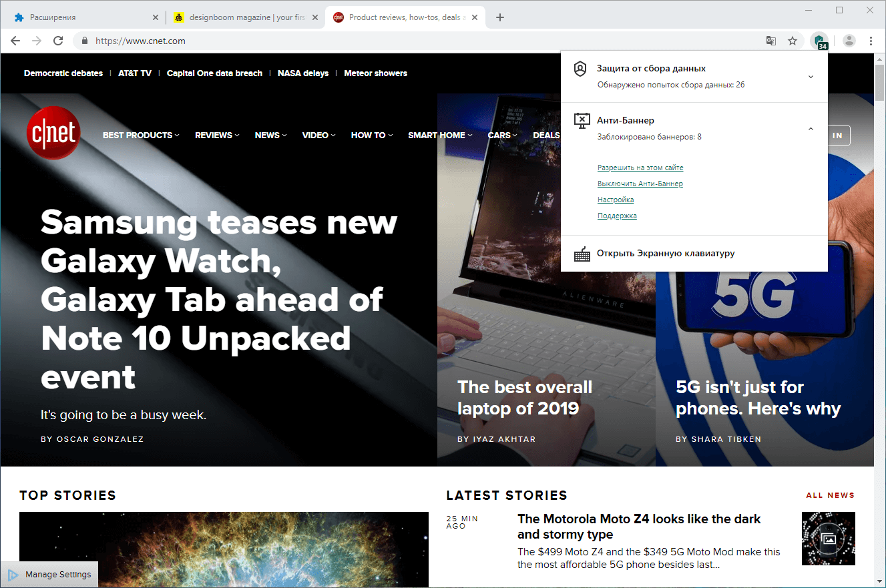886x588 pixels.
Task: Open the Best Products dropdown menu
Action: 141,135
